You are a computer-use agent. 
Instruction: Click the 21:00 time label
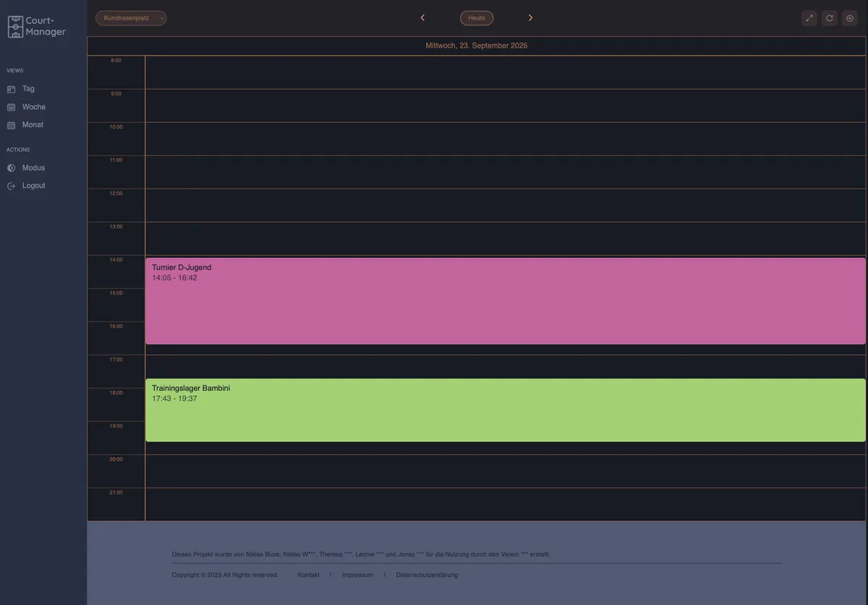point(116,493)
